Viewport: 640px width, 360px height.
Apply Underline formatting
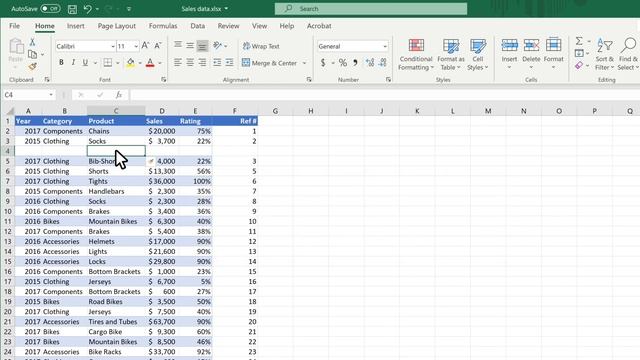click(85, 62)
